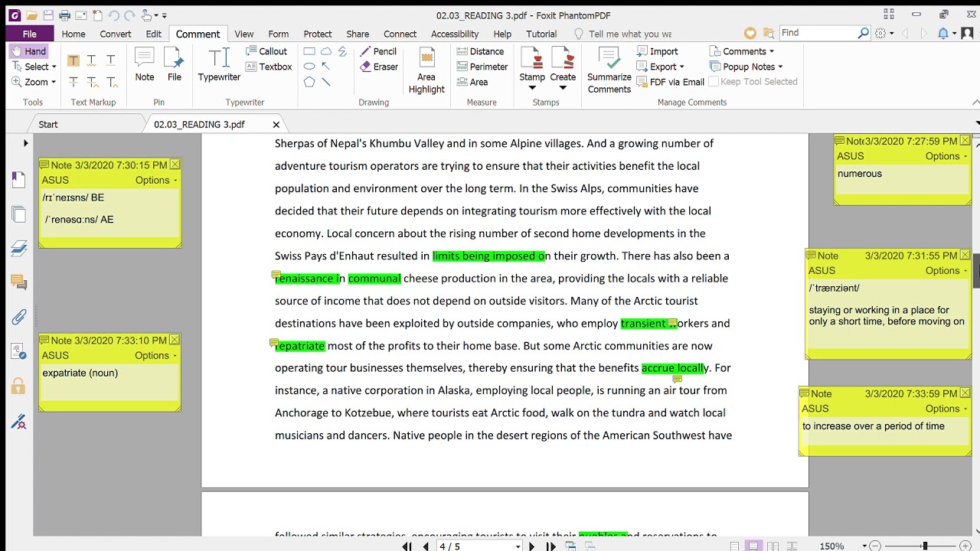Draw with the Cloud shape tool
Image resolution: width=980 pixels, height=551 pixels.
326,52
